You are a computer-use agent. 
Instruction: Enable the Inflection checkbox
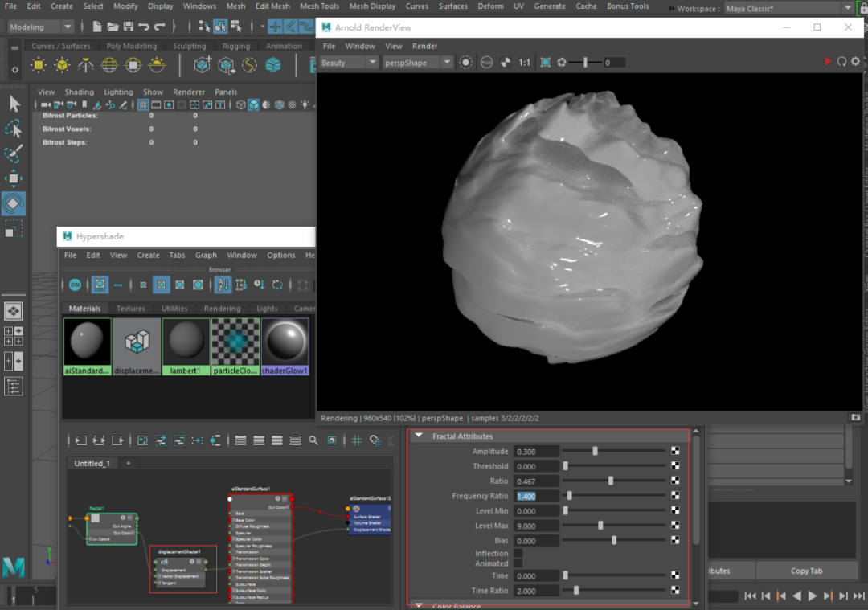coord(518,553)
